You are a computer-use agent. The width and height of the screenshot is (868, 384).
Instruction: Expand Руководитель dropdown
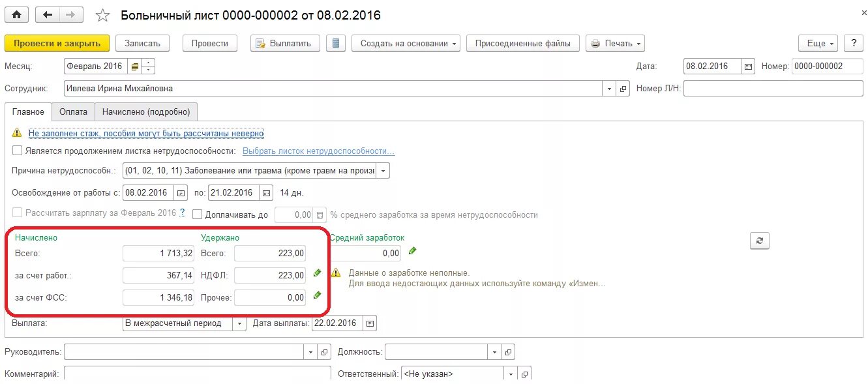click(x=311, y=352)
